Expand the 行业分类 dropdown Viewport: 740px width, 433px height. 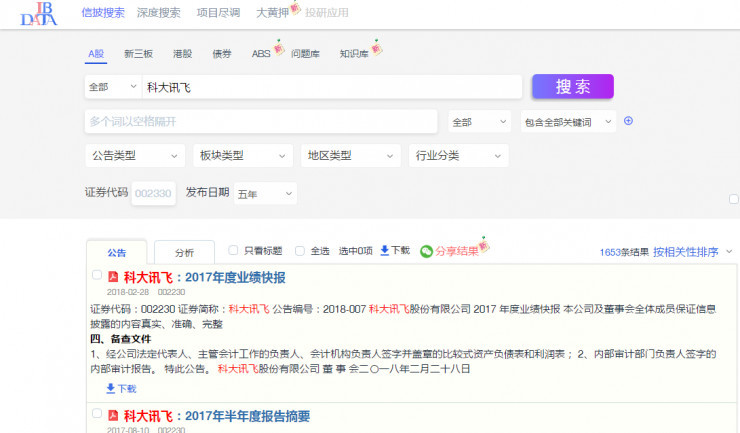tap(458, 156)
